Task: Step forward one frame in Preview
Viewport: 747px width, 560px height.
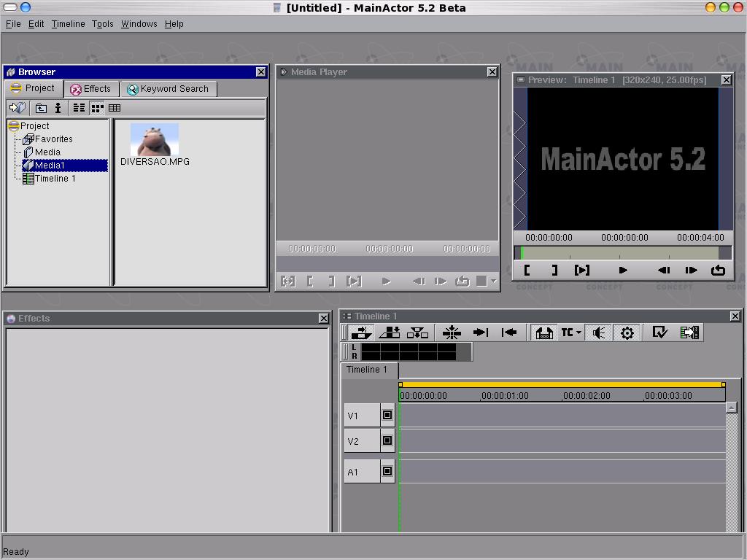Action: click(x=691, y=271)
